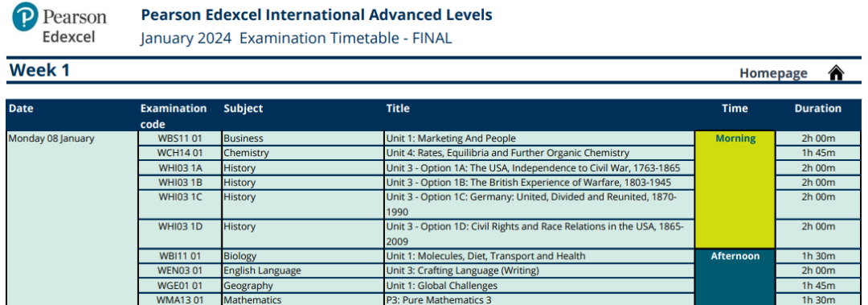Select the yellow Morning time block
The height and width of the screenshot is (305, 868).
click(x=735, y=190)
